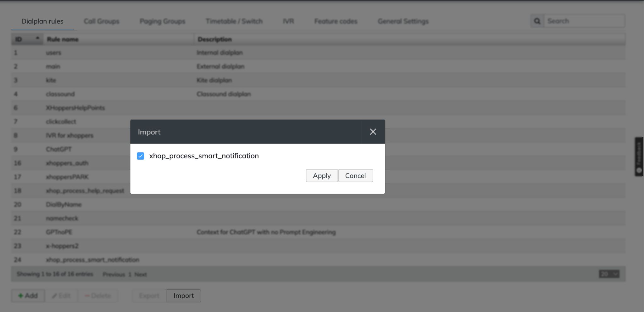Apply the import of xhop_process_smart_notification
The height and width of the screenshot is (312, 644).
[x=322, y=175]
